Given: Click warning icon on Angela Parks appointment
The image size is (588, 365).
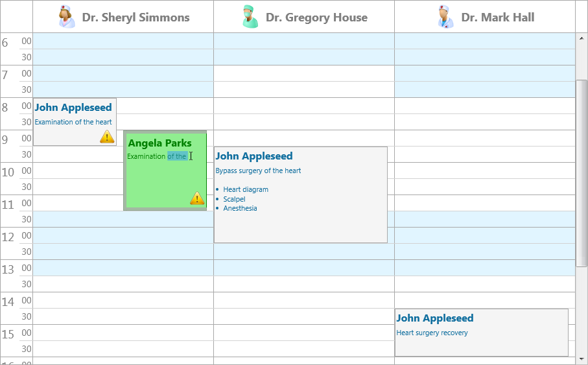Looking at the screenshot, I should (x=197, y=198).
